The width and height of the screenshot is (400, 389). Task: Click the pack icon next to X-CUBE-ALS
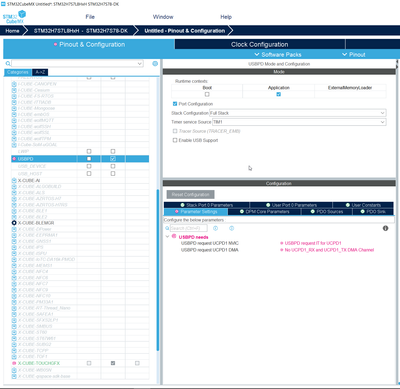(x=14, y=193)
